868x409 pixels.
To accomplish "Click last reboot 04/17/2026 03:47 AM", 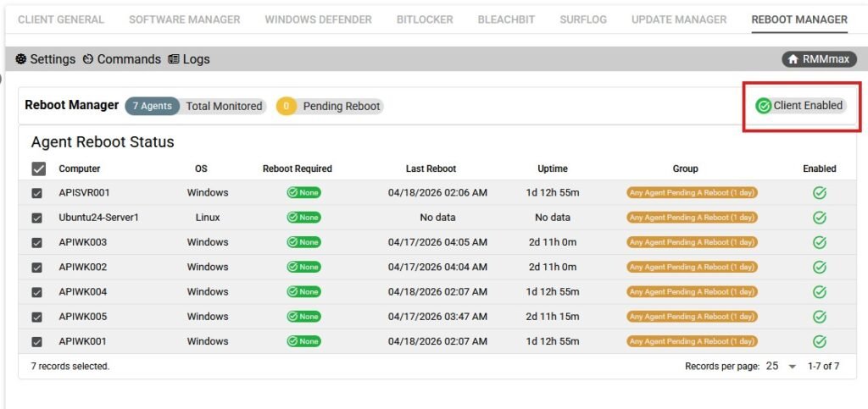I will pyautogui.click(x=437, y=317).
